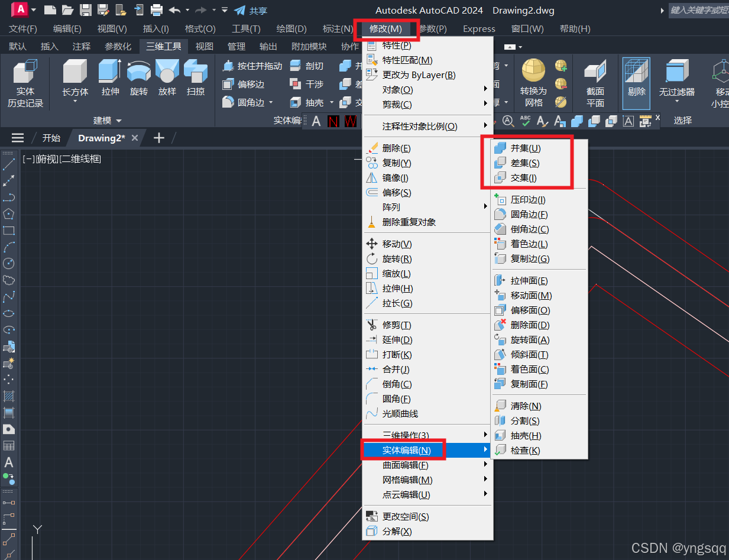Click the Save icon in quick access toolbar
The image size is (729, 560).
(86, 10)
